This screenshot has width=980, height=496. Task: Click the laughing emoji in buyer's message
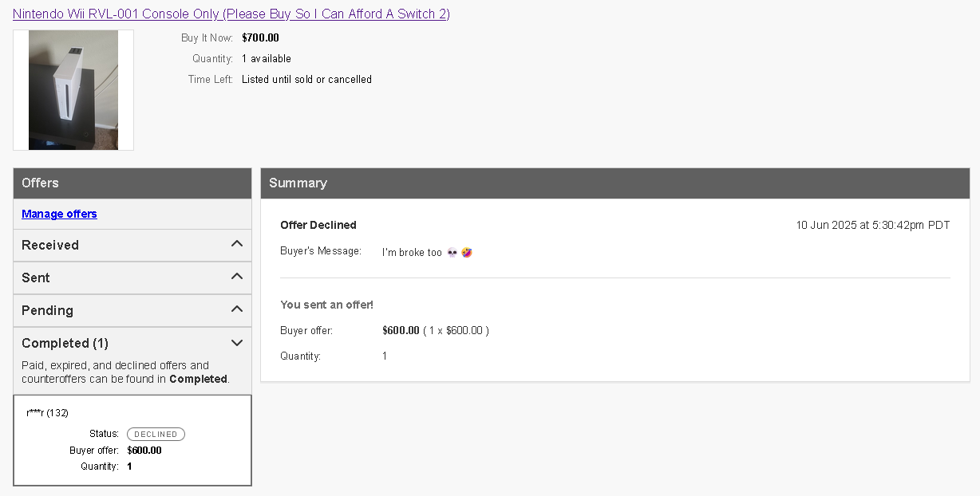467,252
